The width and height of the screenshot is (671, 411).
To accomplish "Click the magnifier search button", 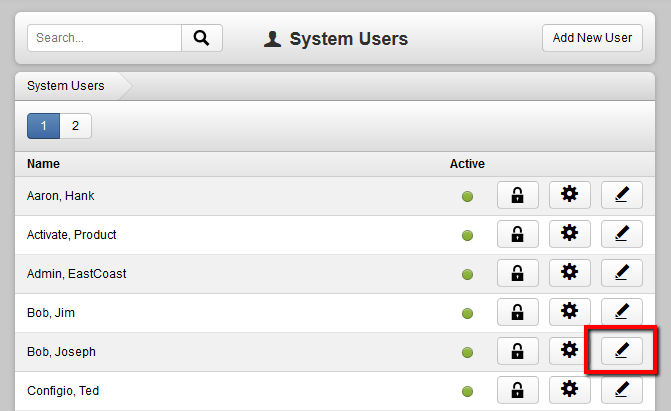I will [202, 38].
